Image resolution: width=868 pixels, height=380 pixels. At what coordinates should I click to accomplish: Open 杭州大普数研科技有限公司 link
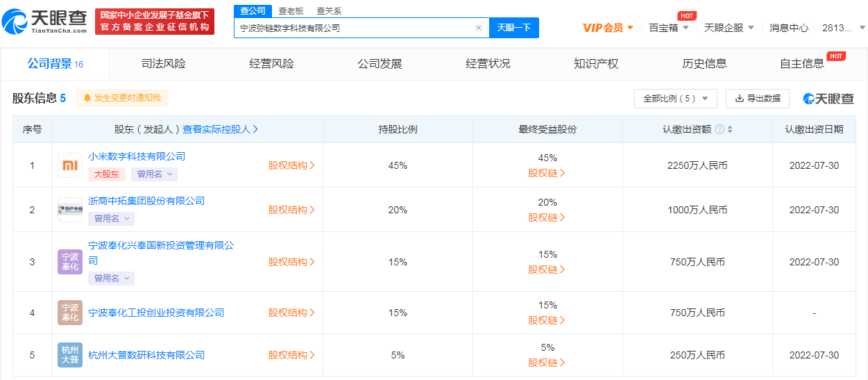(146, 355)
